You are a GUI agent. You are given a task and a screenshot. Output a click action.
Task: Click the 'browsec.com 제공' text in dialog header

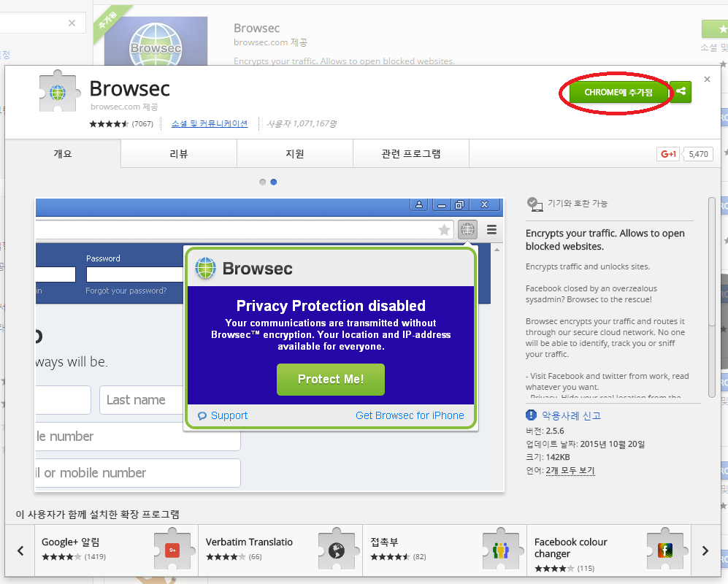click(x=124, y=107)
